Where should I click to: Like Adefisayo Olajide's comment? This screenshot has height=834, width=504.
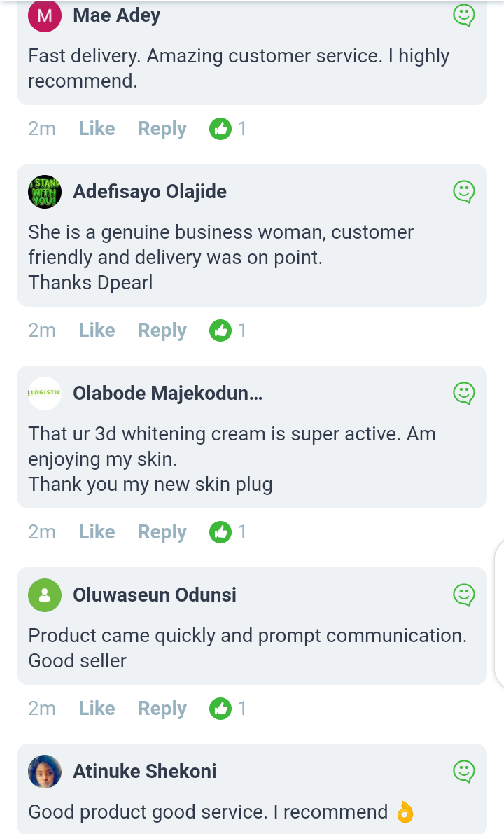point(97,331)
